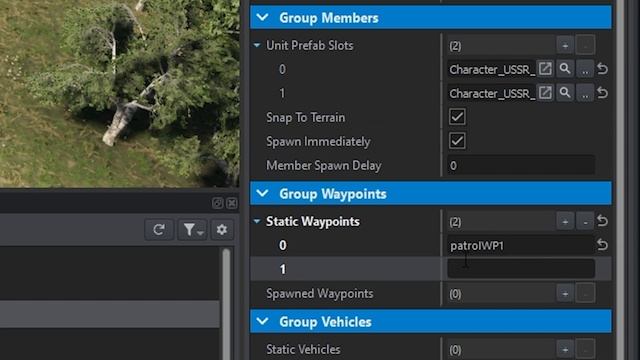This screenshot has height=360, width=640.
Task: Undock the lower panel
Action: [x=218, y=203]
